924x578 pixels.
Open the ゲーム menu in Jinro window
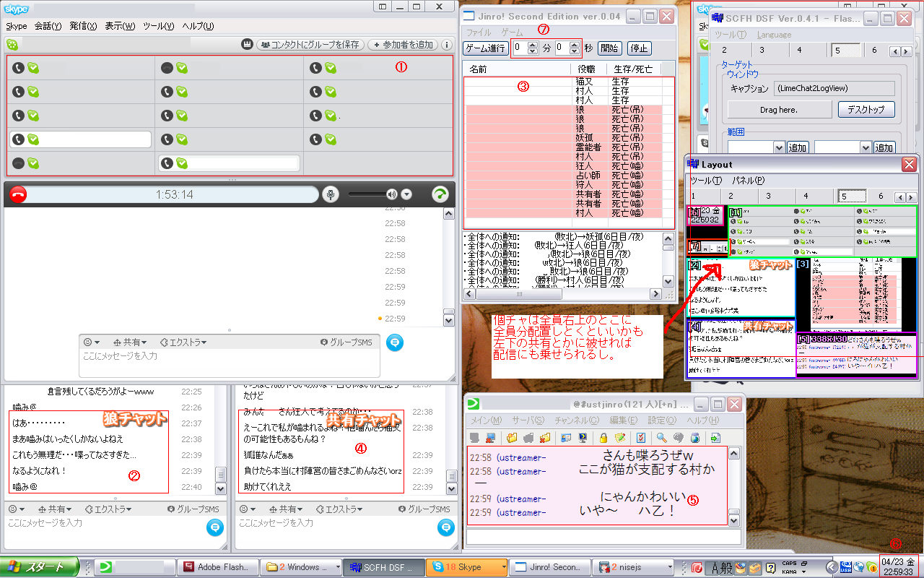512,33
